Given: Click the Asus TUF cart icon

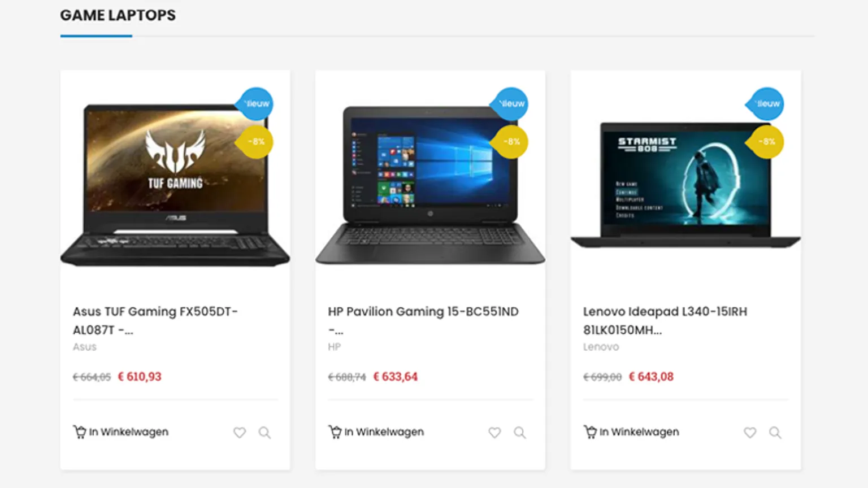Looking at the screenshot, I should pyautogui.click(x=80, y=432).
